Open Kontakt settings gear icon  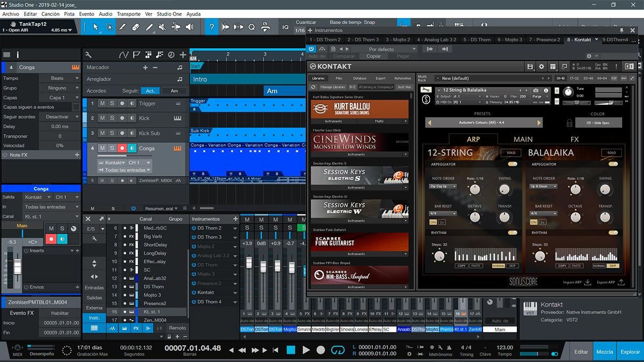(x=541, y=67)
